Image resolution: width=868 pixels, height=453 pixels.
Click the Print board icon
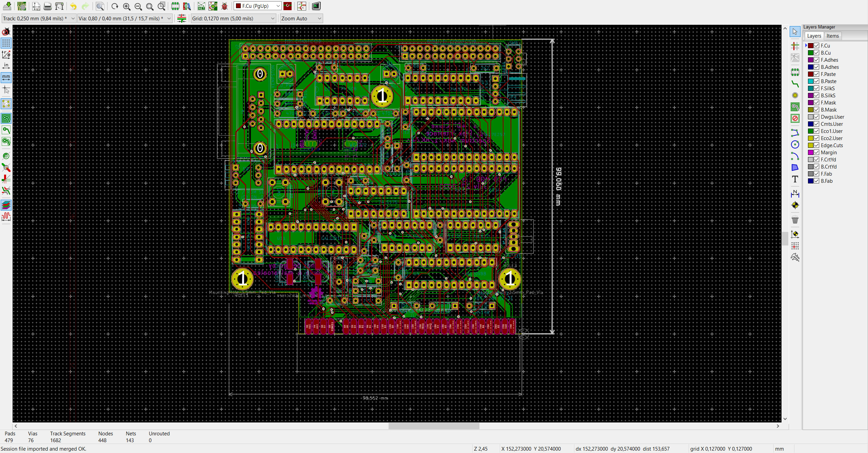coord(48,6)
